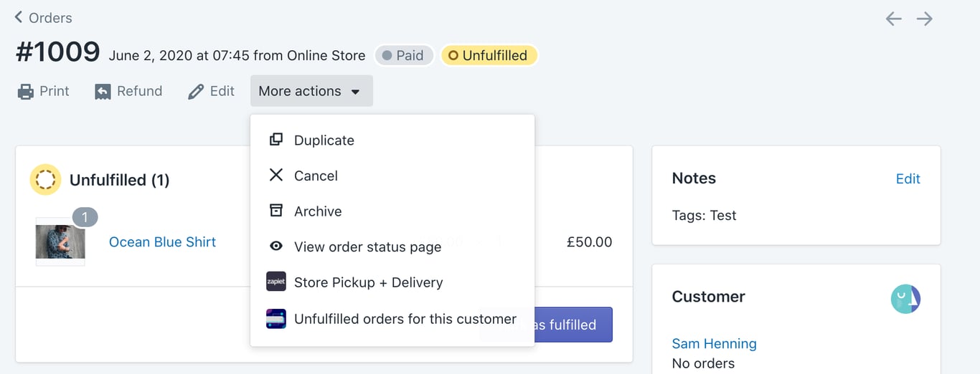Viewport: 980px width, 374px height.
Task: Click the Zapiet app icon
Action: tap(275, 282)
